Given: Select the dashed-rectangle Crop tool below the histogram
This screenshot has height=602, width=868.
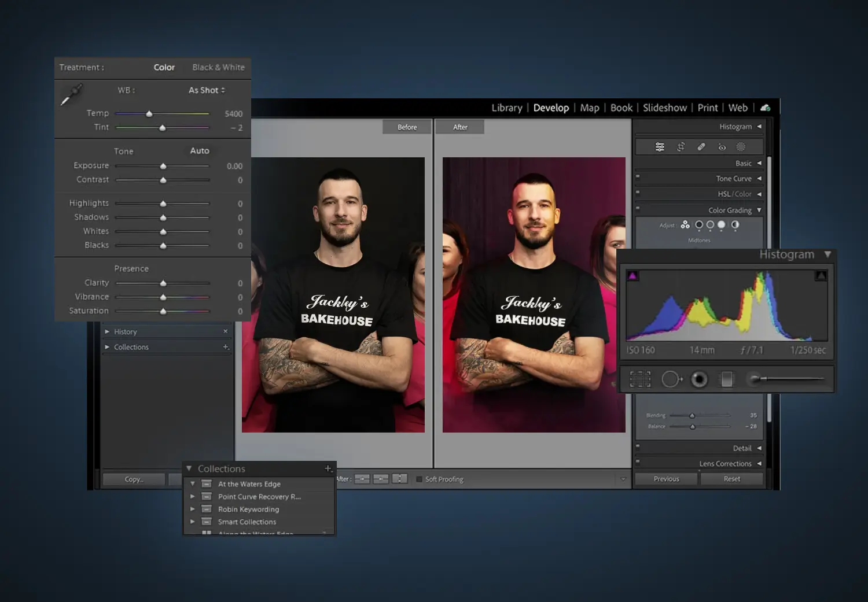Looking at the screenshot, I should coord(640,379).
